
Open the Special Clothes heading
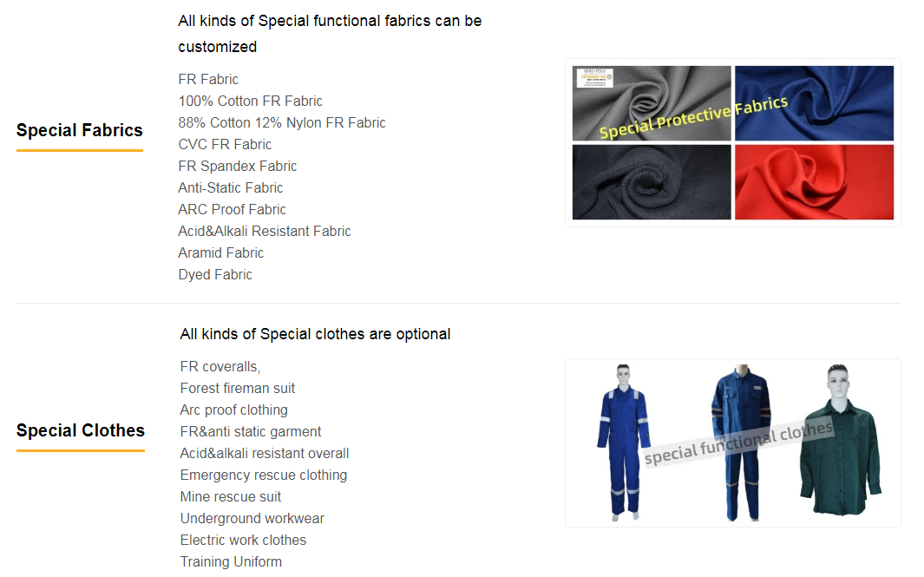(80, 431)
